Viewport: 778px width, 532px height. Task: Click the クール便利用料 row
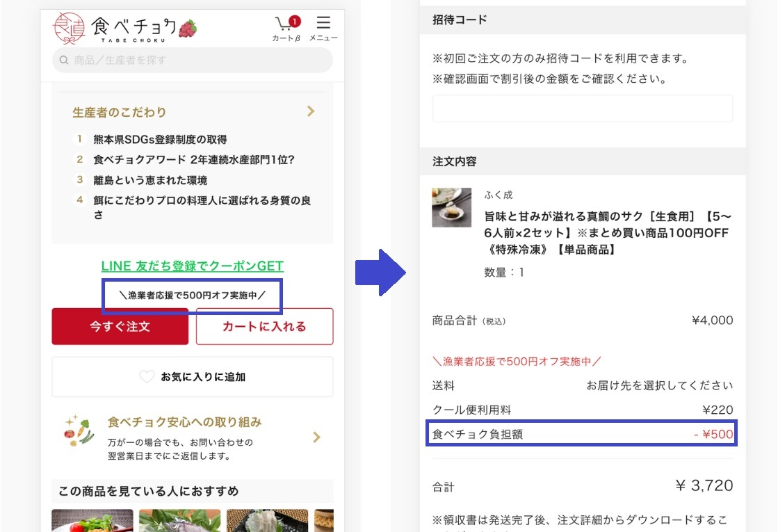point(583,410)
